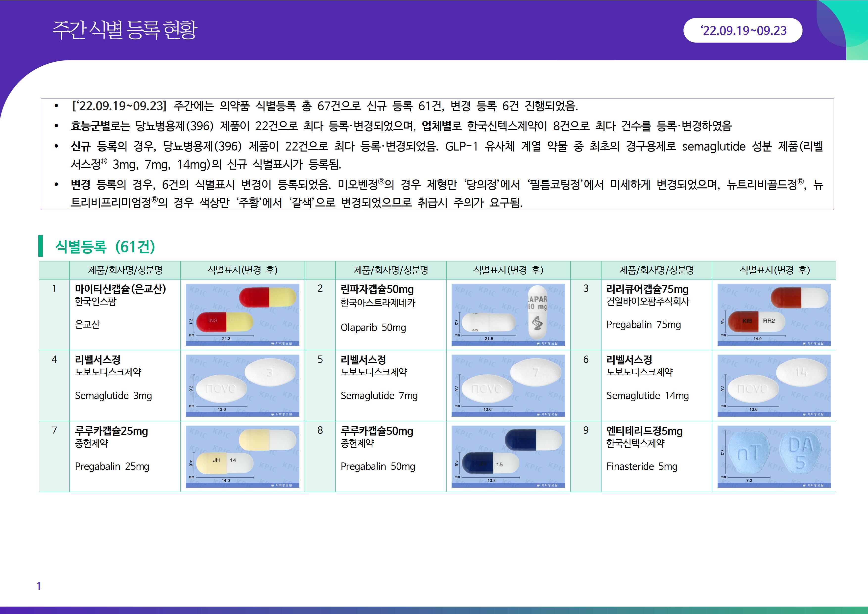
Task: Click the company name 한국아스트라제네카
Action: pos(378,303)
